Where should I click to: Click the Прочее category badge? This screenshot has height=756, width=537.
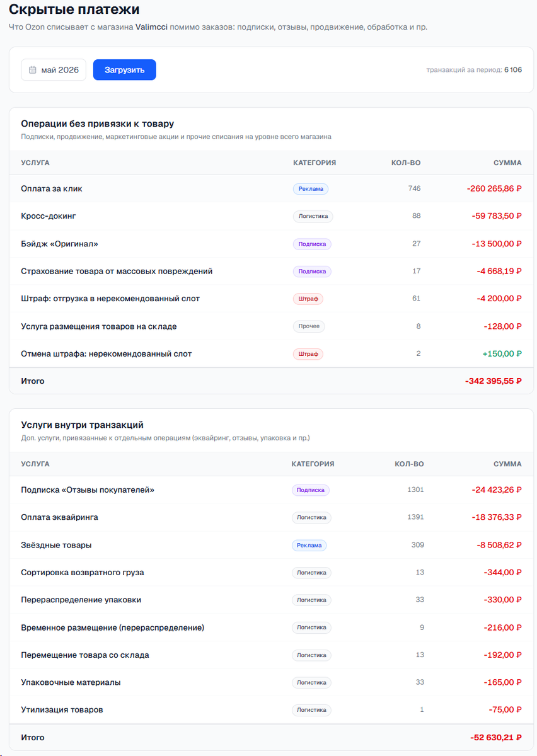pos(309,326)
